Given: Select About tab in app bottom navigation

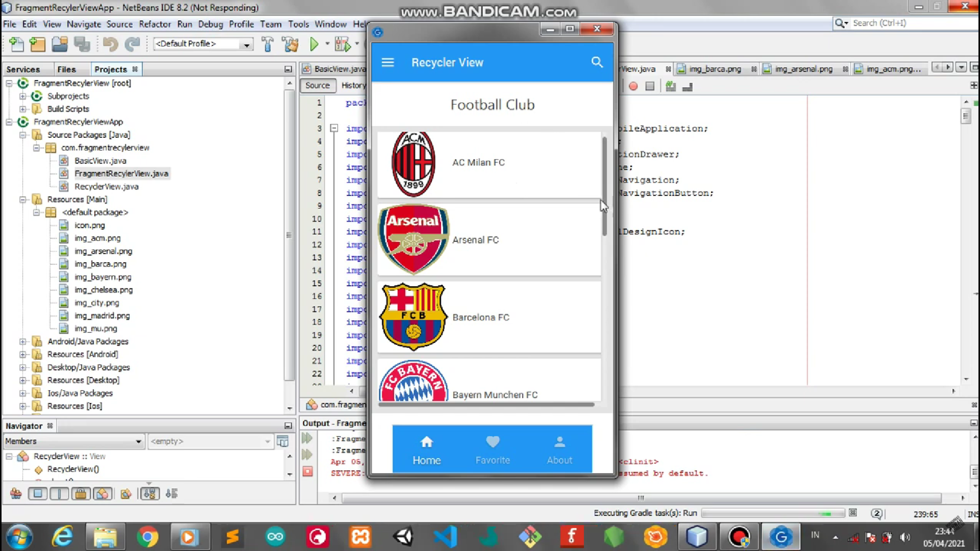Looking at the screenshot, I should [559, 450].
